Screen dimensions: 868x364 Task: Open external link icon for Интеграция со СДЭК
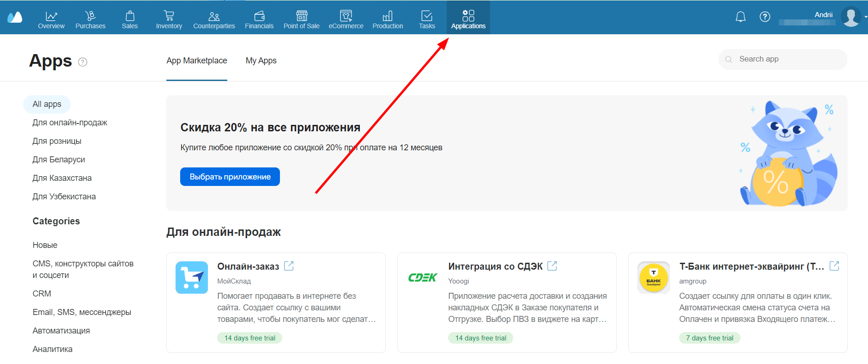pyautogui.click(x=552, y=266)
